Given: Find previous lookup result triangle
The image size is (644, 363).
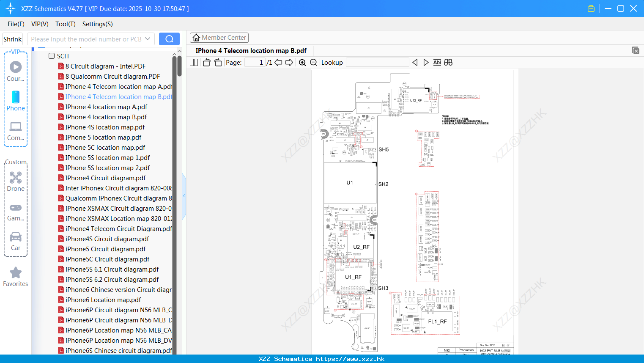Looking at the screenshot, I should click(x=415, y=63).
